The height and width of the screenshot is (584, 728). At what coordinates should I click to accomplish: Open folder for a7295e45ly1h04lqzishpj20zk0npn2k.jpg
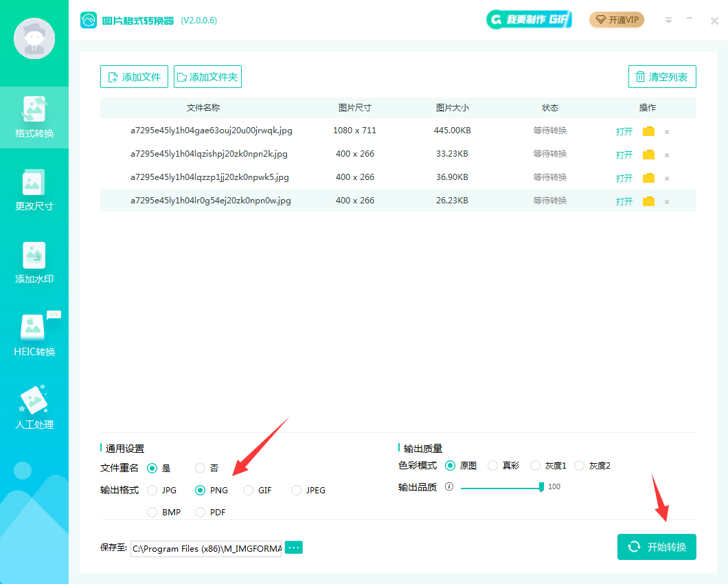click(x=648, y=155)
